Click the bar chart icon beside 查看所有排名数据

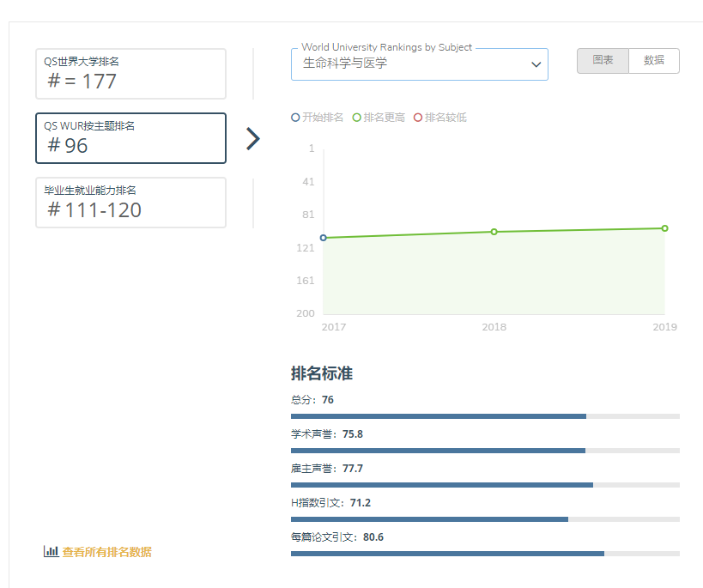[51, 552]
